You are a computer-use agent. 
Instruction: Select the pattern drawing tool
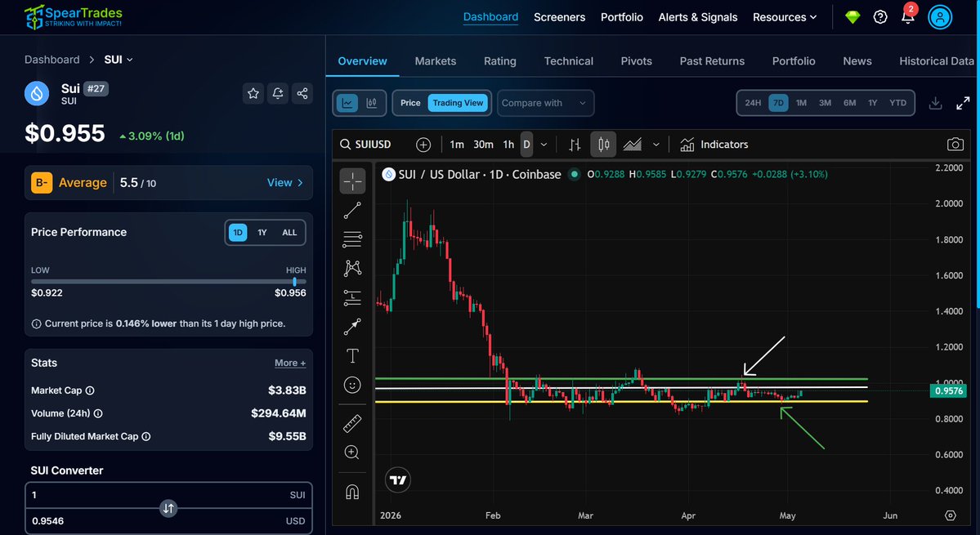pos(352,269)
